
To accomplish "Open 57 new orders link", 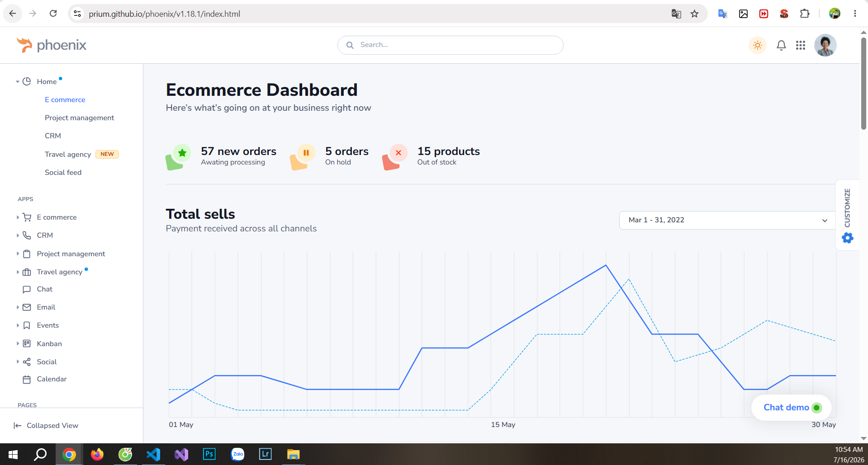I will (x=239, y=151).
